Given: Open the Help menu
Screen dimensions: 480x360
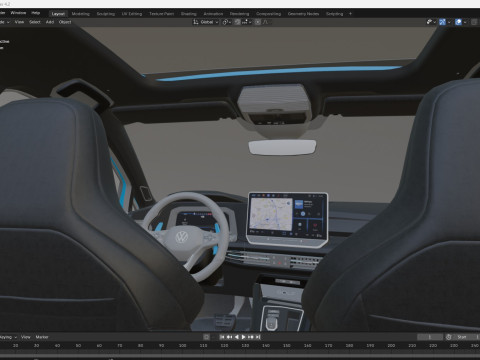Looking at the screenshot, I should (x=36, y=13).
